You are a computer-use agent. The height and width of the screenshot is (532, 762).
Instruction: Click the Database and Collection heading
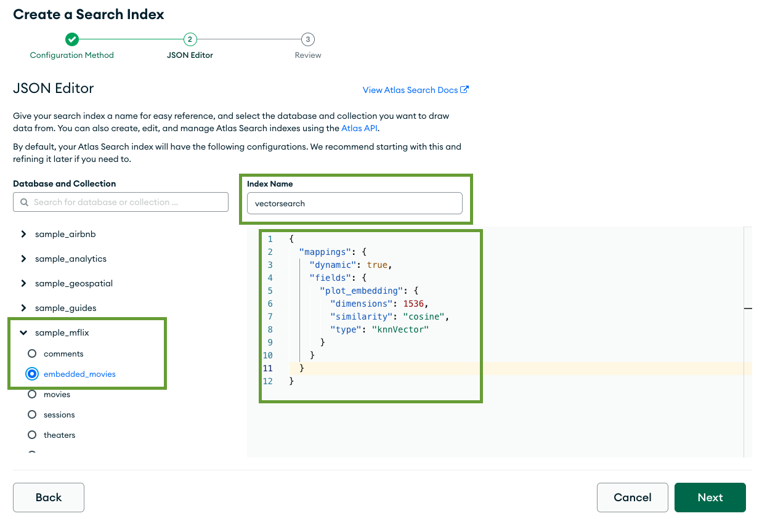point(65,183)
